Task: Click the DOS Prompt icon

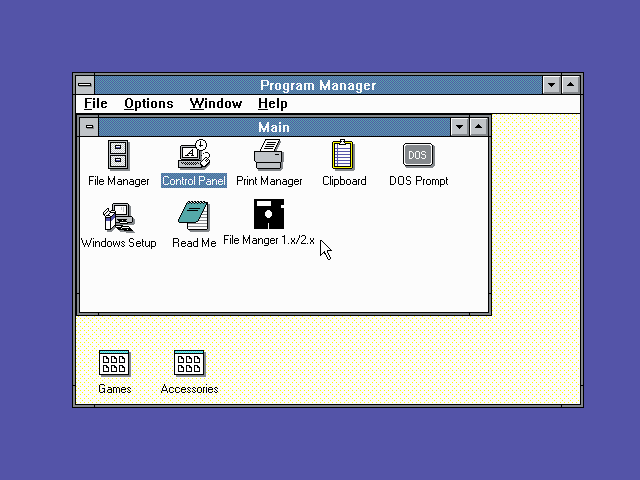Action: click(x=418, y=156)
